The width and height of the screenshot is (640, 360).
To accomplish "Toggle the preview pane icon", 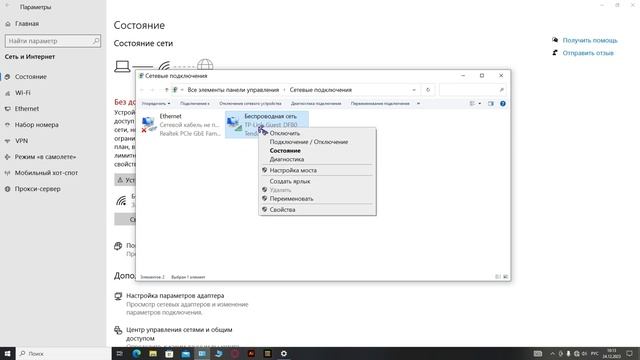I will click(x=491, y=104).
